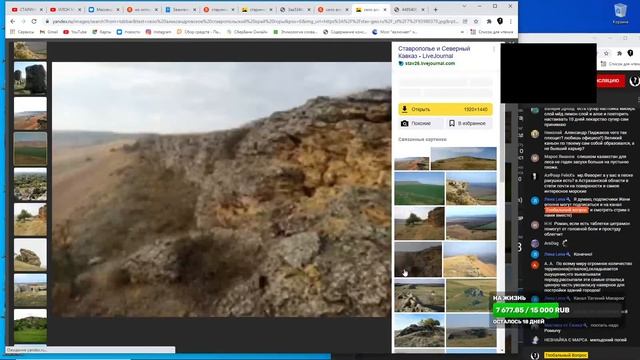Reload the Yandex images page
Viewport: 640px width, 360px height.
pyautogui.click(x=34, y=21)
